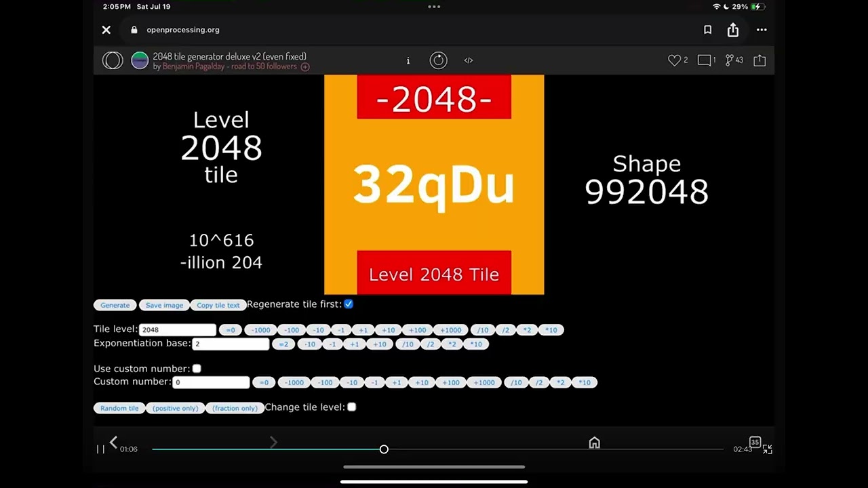Click tile level +100 button
The height and width of the screenshot is (488, 868).
click(x=417, y=330)
